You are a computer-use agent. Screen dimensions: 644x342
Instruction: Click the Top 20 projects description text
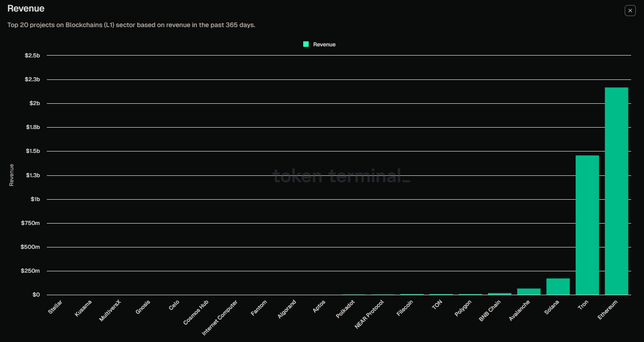131,25
